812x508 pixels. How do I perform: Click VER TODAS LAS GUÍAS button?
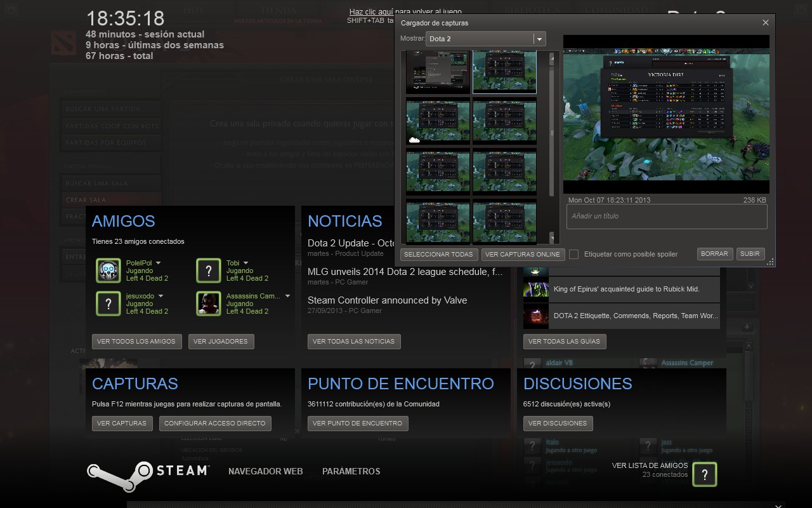point(564,342)
